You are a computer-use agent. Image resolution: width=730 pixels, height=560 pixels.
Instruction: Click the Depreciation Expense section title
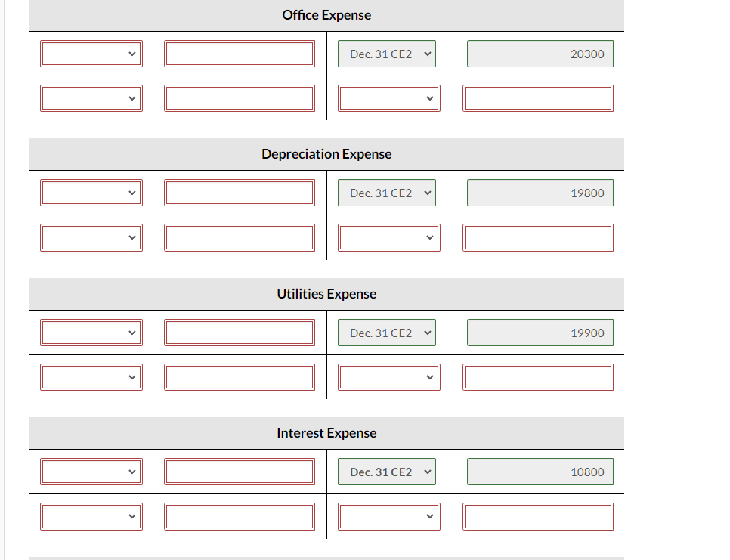tap(326, 153)
